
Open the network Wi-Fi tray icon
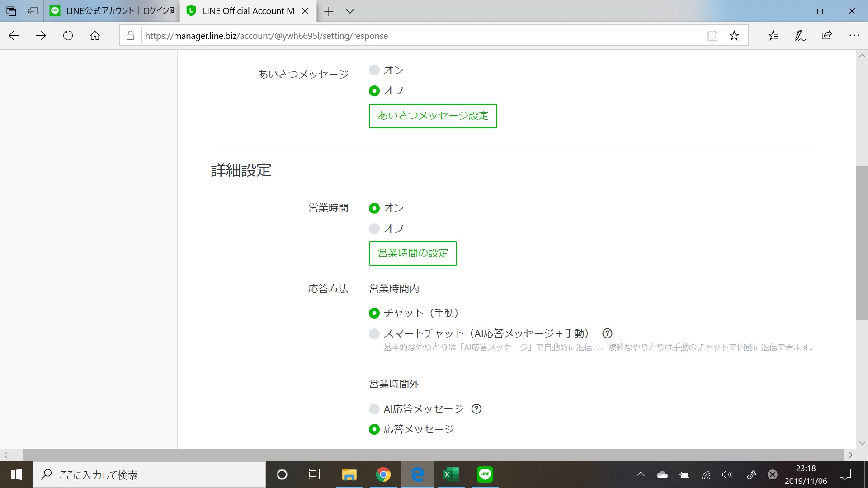coord(706,474)
